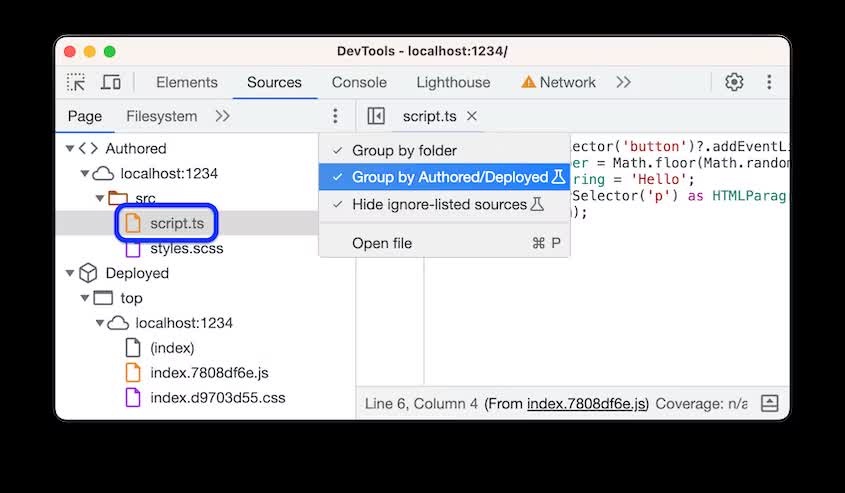Open DevTools settings gear
The height and width of the screenshot is (493, 845).
(734, 82)
